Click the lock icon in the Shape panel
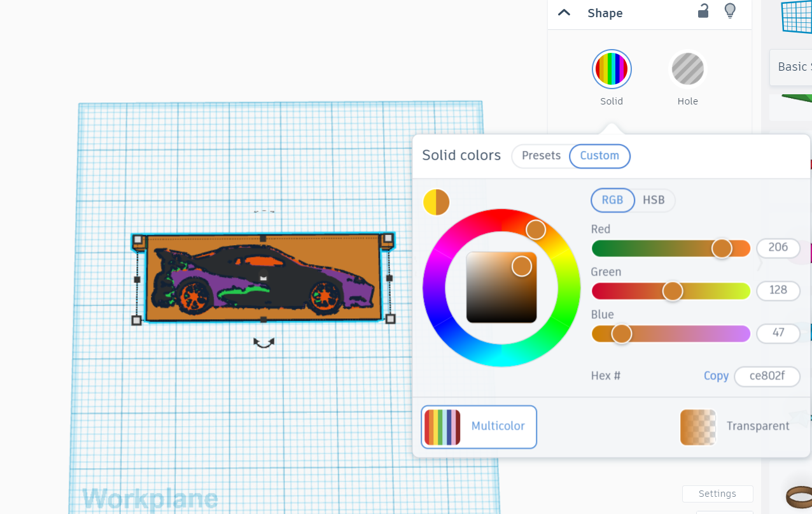Viewport: 812px width, 514px height. (703, 11)
